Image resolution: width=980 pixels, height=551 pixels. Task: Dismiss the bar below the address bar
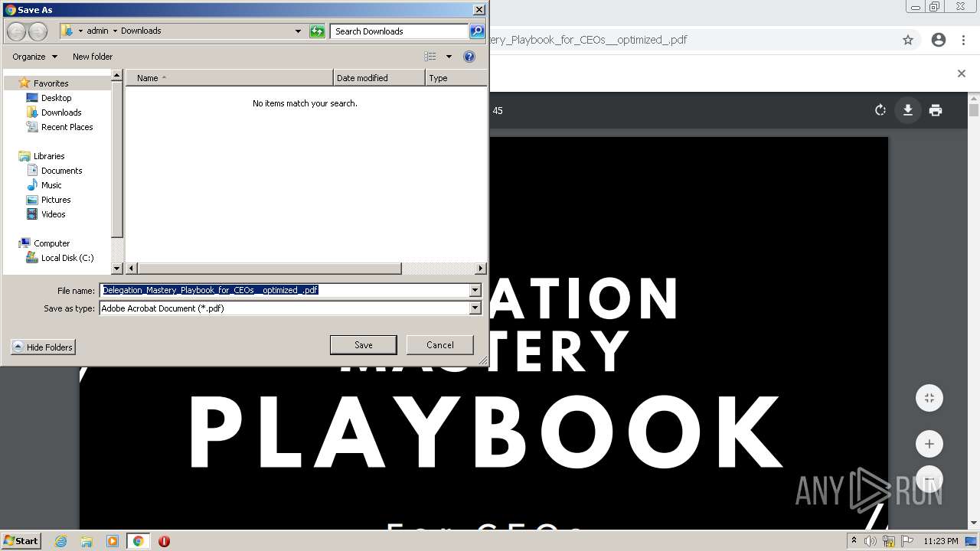962,73
